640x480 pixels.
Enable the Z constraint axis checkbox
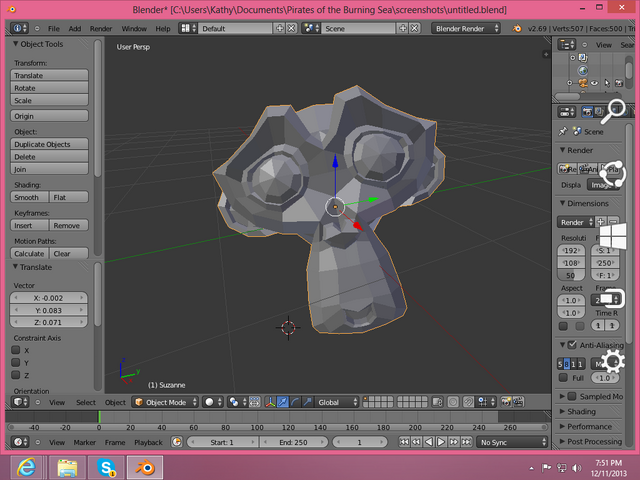pos(16,375)
